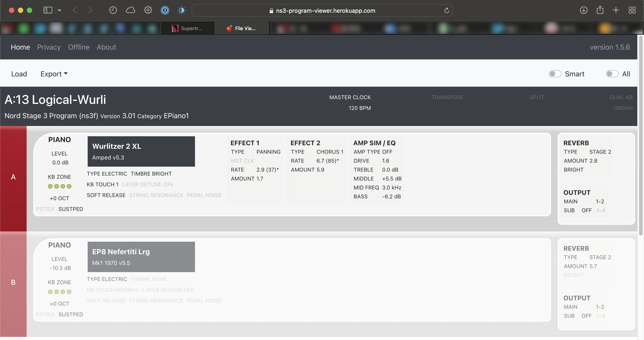Image resolution: width=644 pixels, height=340 pixels.
Task: Click the AMOUNT 2.8 reverb value in panel A
Action: [593, 161]
